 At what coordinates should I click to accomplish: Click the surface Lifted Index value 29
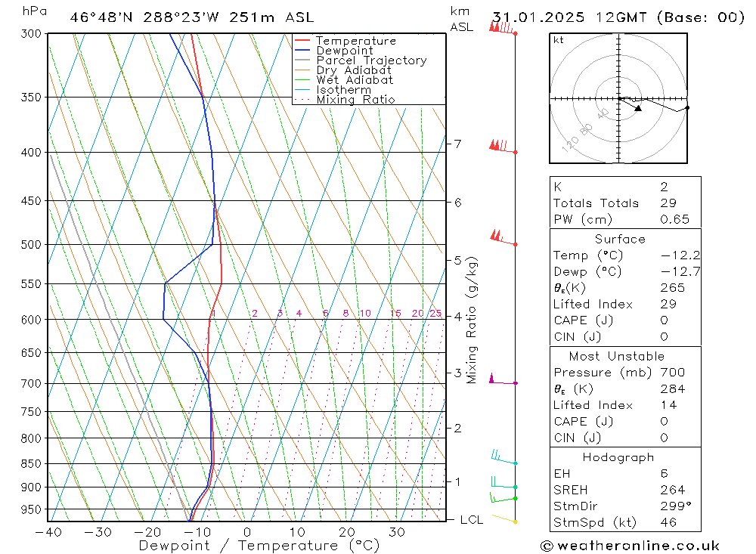[668, 305]
